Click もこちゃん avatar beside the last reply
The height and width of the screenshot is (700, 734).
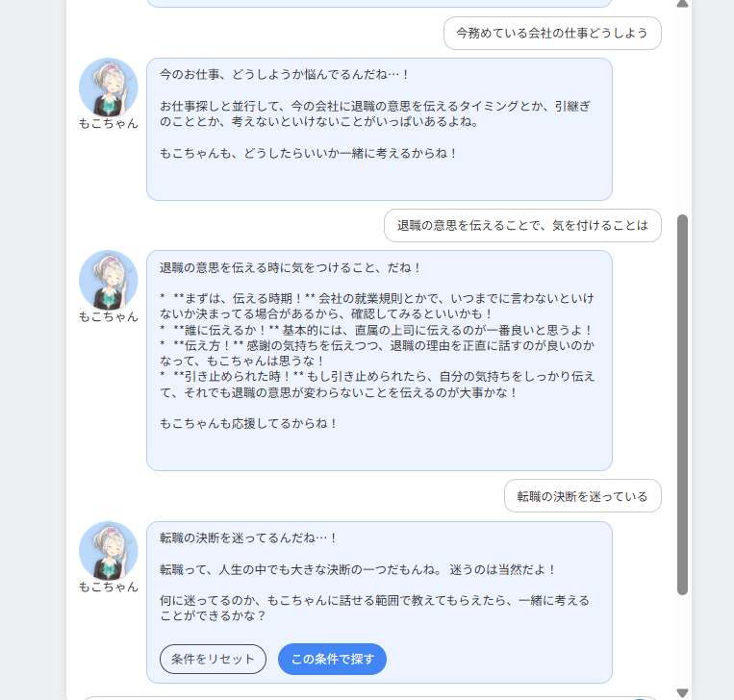point(109,551)
